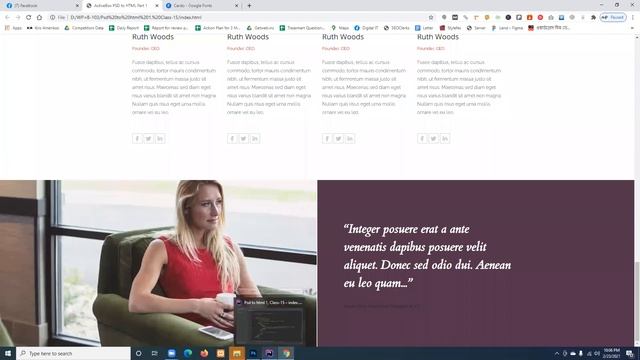Screen dimensions: 640x360
Task: Click the woman in armchair photo
Action: 158,263
